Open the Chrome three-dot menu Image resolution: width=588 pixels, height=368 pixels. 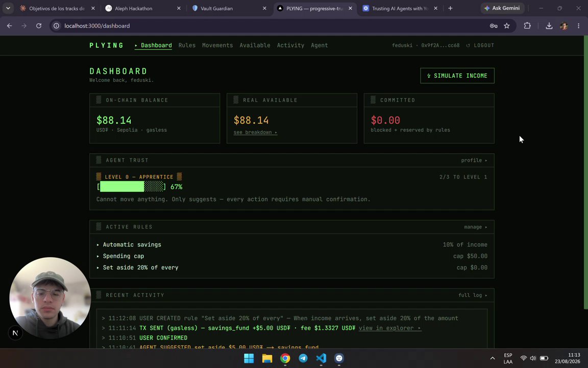pos(578,26)
